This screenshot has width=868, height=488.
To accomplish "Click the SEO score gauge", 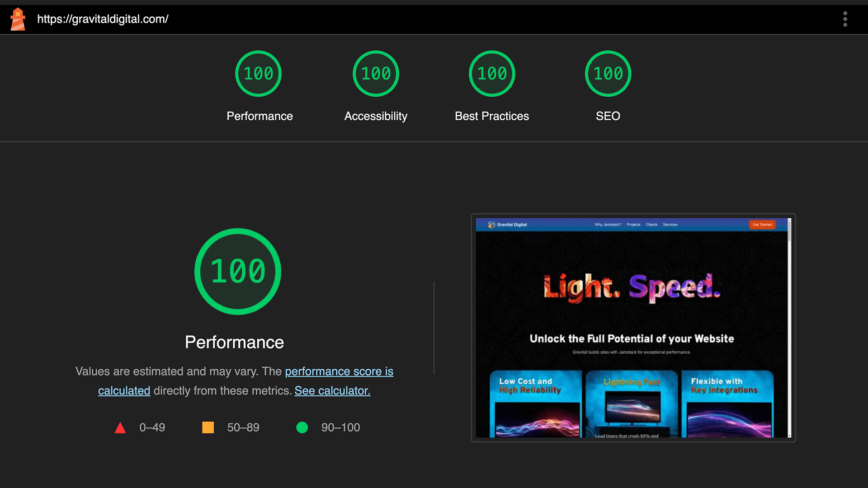I will (x=608, y=74).
